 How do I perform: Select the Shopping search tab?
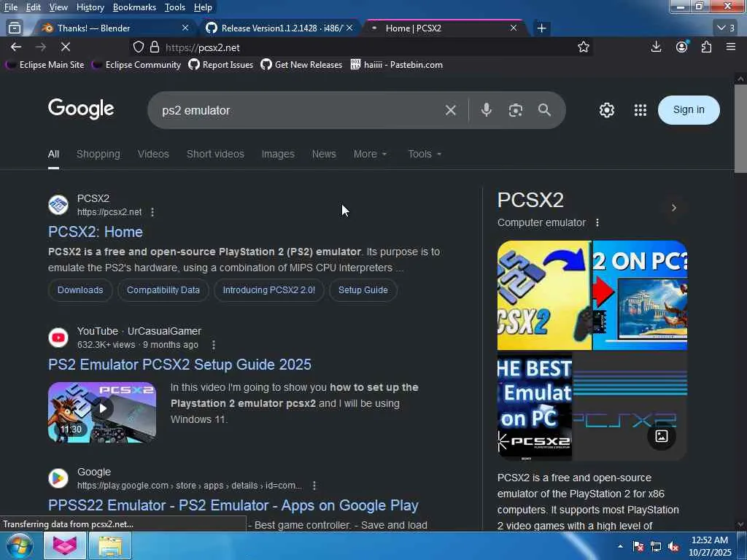pos(98,154)
